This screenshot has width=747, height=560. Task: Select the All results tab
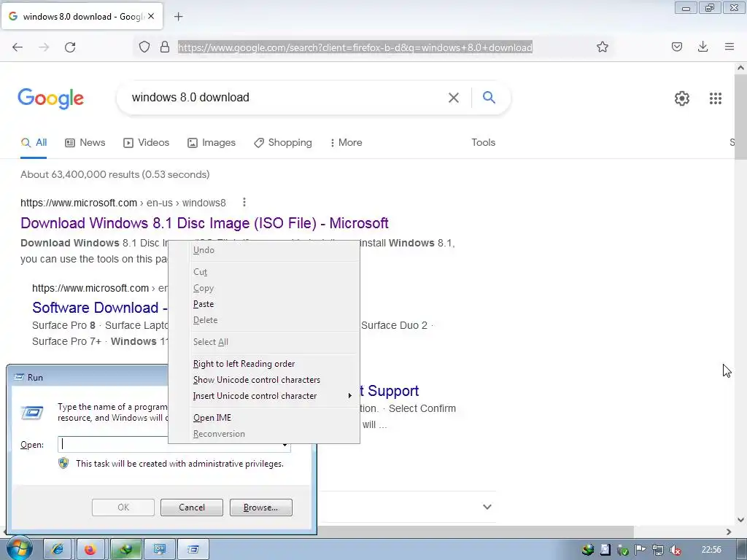[x=34, y=142]
